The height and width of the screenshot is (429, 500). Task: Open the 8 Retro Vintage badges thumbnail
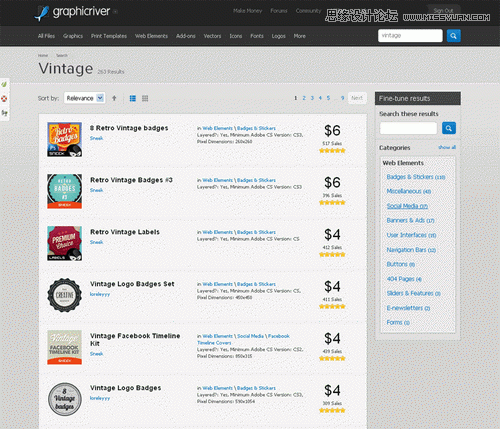pos(65,139)
